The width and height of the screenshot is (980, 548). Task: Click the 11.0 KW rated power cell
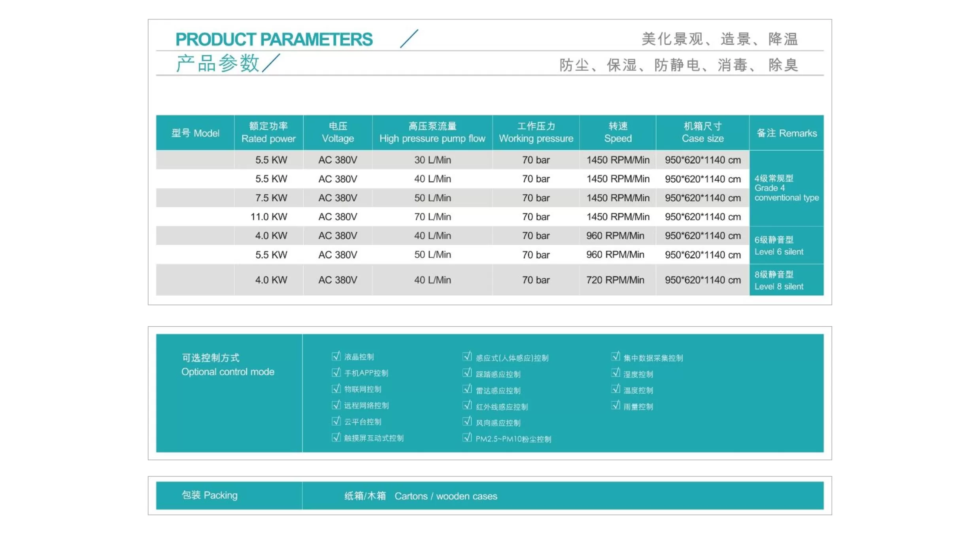coord(269,217)
